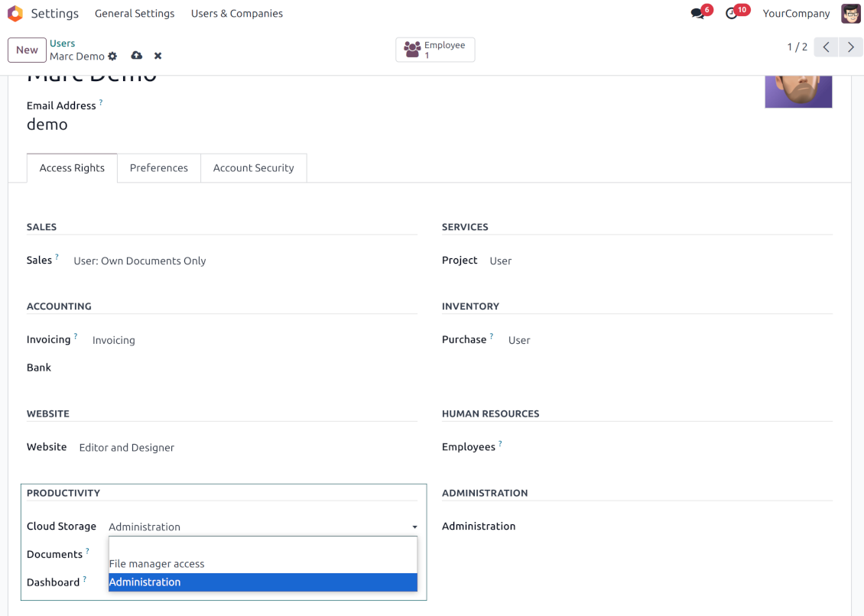Discard changes with the X icon
The image size is (864, 616).
[158, 57]
